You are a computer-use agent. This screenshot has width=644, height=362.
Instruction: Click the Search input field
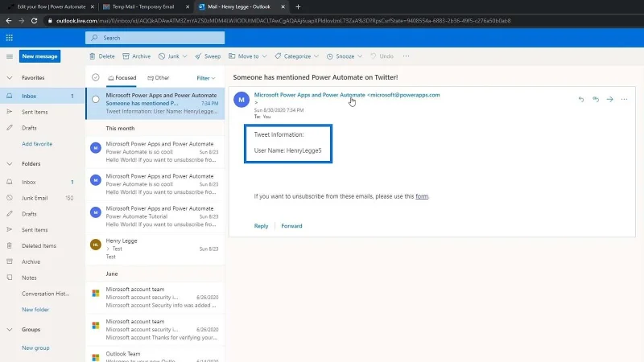coord(155,38)
